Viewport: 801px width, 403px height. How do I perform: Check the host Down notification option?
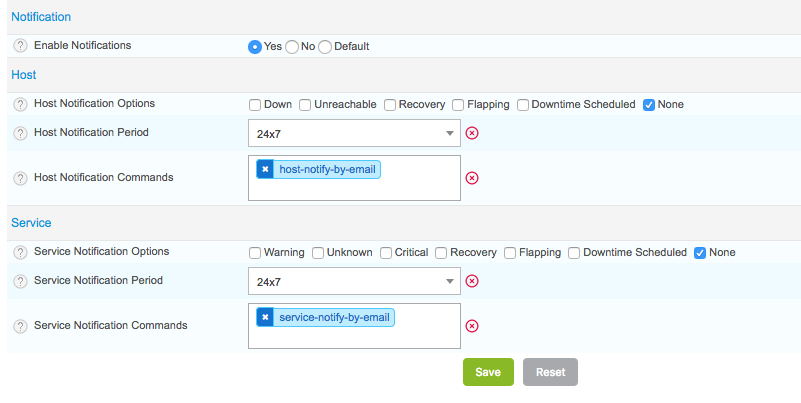pos(255,105)
